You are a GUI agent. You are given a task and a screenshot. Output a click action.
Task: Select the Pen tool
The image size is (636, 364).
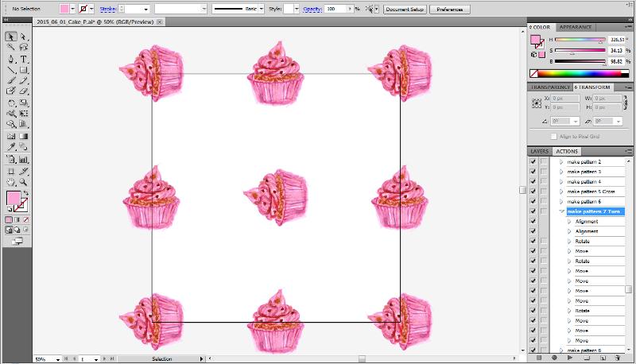point(11,59)
